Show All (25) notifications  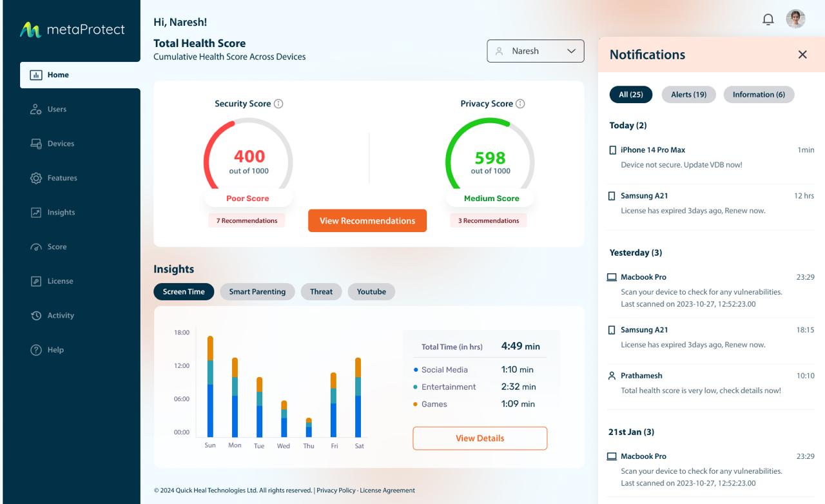[631, 95]
